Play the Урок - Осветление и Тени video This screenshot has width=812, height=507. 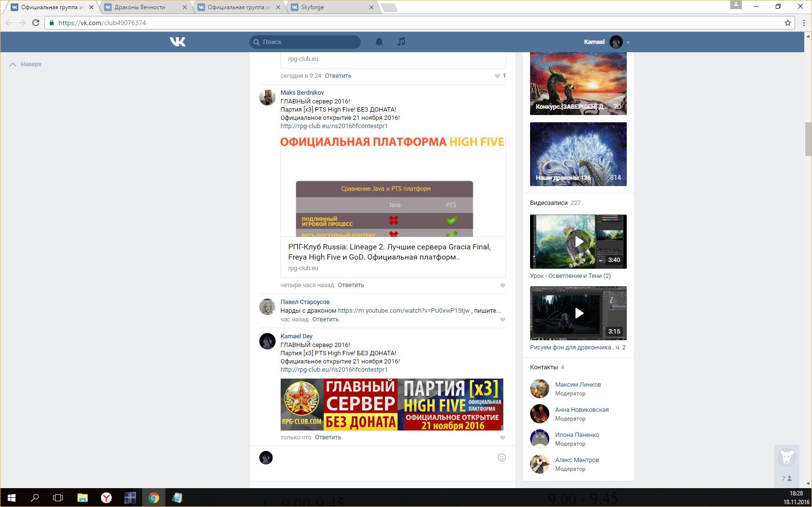[x=578, y=242]
